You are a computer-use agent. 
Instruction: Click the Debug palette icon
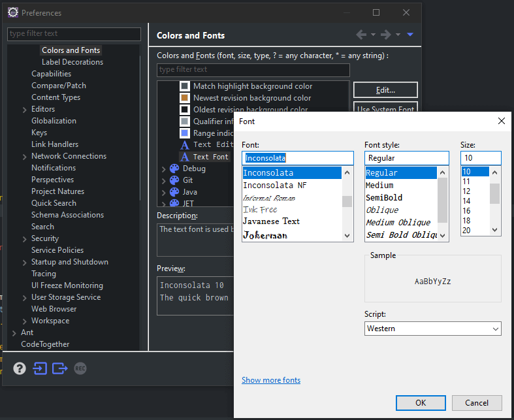point(174,169)
